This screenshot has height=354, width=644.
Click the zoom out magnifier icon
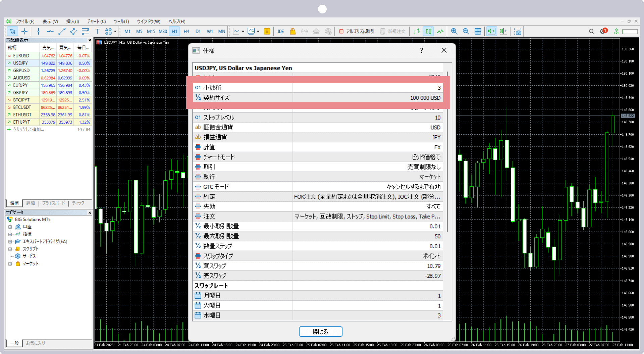click(x=466, y=31)
